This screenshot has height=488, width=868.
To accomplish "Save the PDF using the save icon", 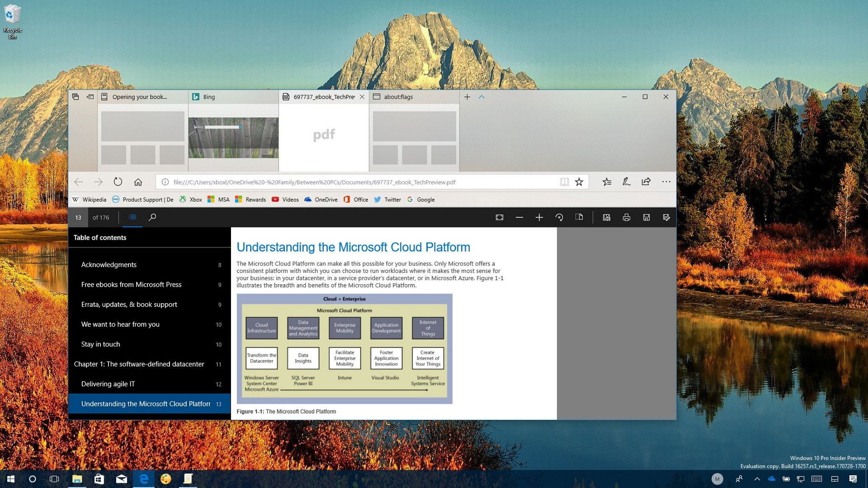I will pos(646,217).
